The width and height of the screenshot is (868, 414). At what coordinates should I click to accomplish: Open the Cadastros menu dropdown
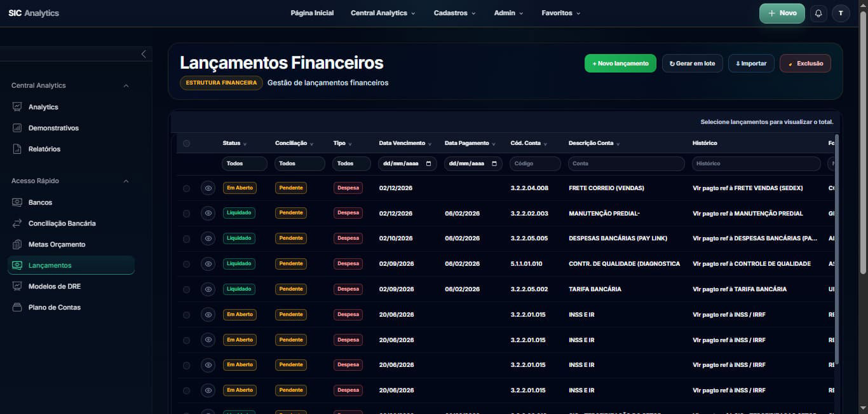(x=454, y=13)
